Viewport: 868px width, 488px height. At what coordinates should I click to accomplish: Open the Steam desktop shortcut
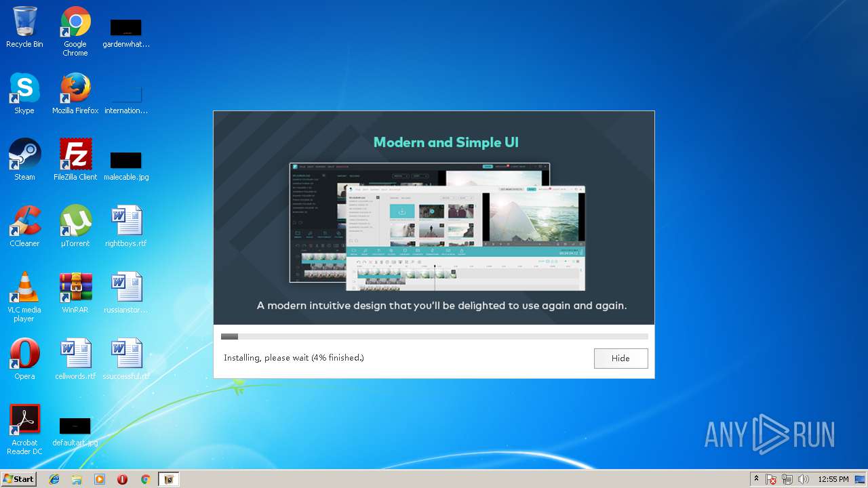(24, 160)
